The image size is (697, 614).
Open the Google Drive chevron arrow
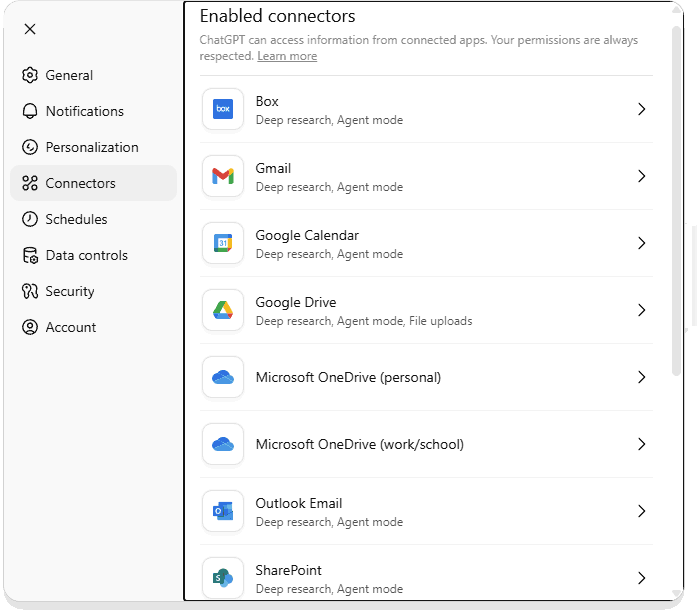click(x=641, y=310)
